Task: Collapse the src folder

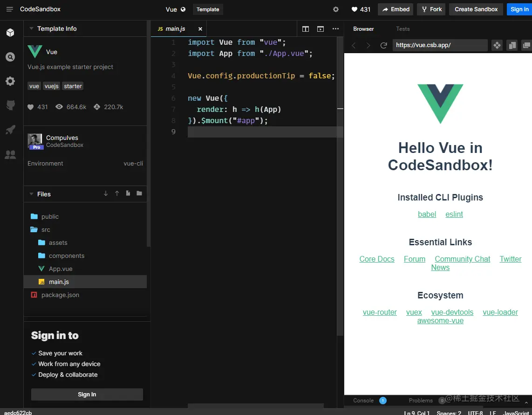Action: click(85, 229)
